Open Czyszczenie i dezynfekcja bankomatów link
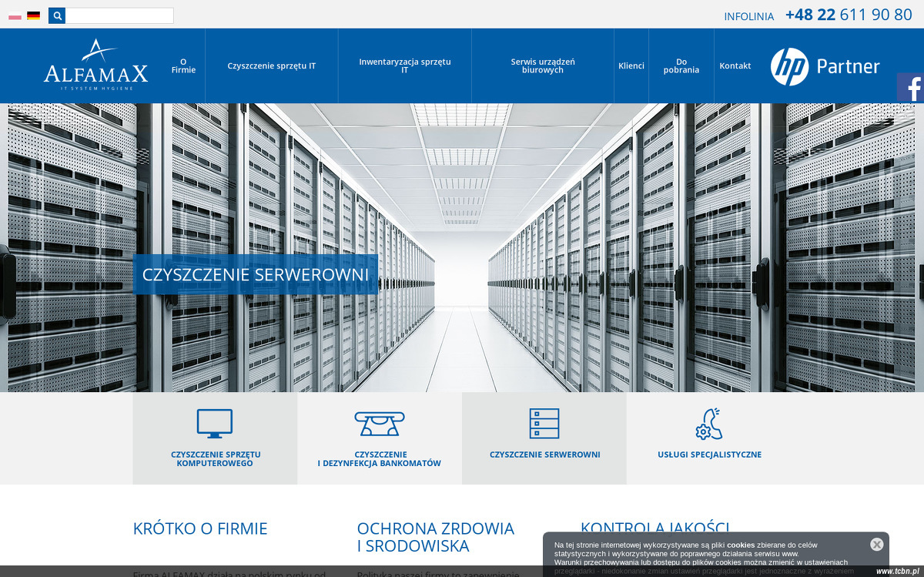This screenshot has width=924, height=577. point(380,459)
